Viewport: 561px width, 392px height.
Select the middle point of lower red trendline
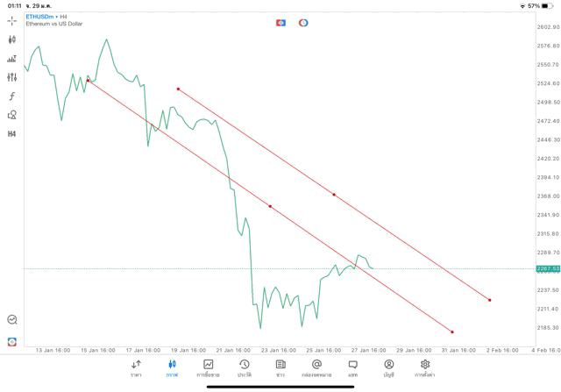pos(270,206)
